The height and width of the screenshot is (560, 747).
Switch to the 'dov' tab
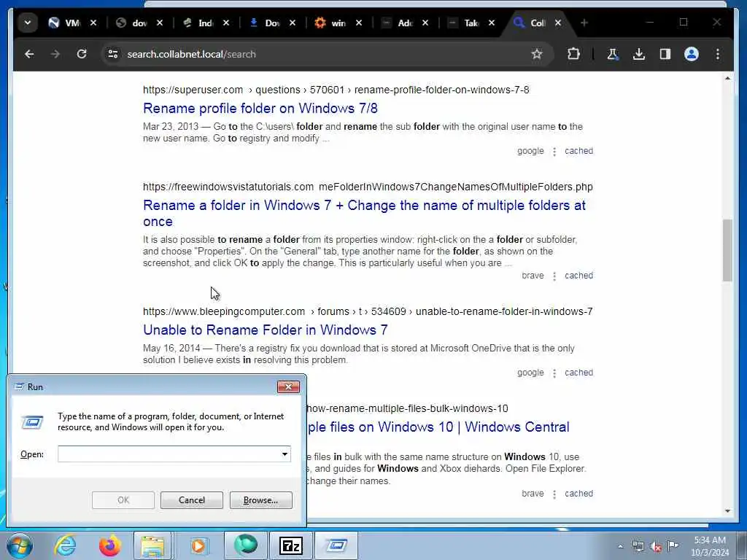point(133,23)
